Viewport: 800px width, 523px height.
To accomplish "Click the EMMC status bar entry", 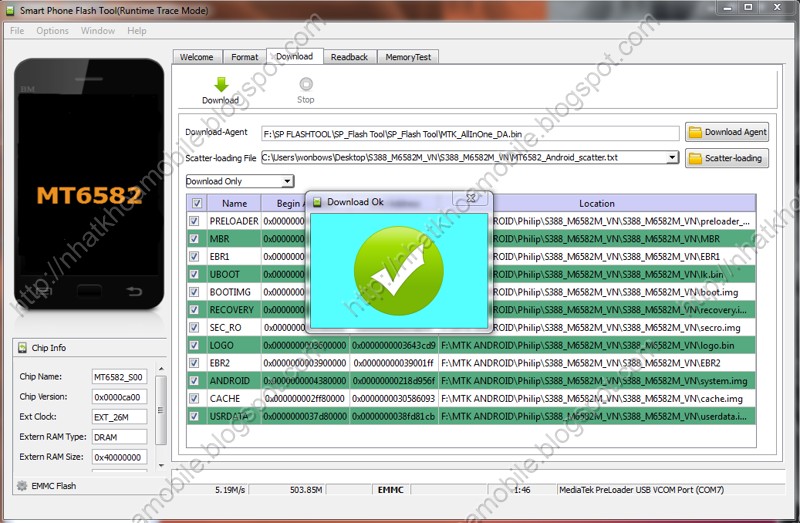I will click(391, 490).
